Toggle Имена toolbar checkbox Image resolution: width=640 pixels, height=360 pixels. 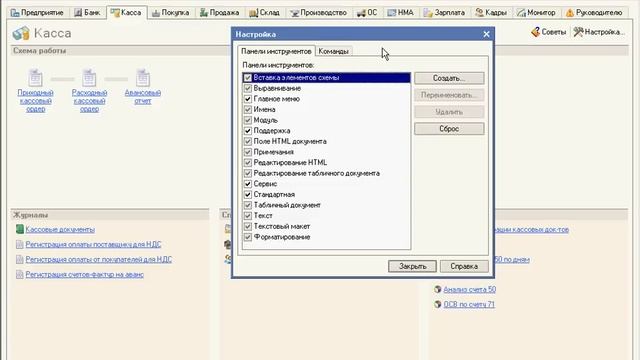(248, 109)
